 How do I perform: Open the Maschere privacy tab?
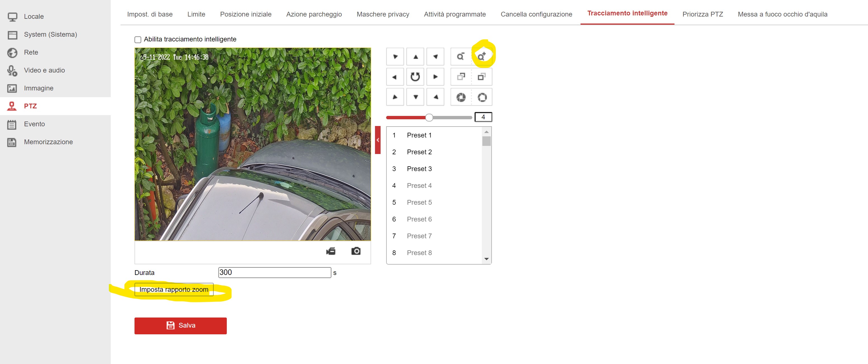click(x=383, y=14)
